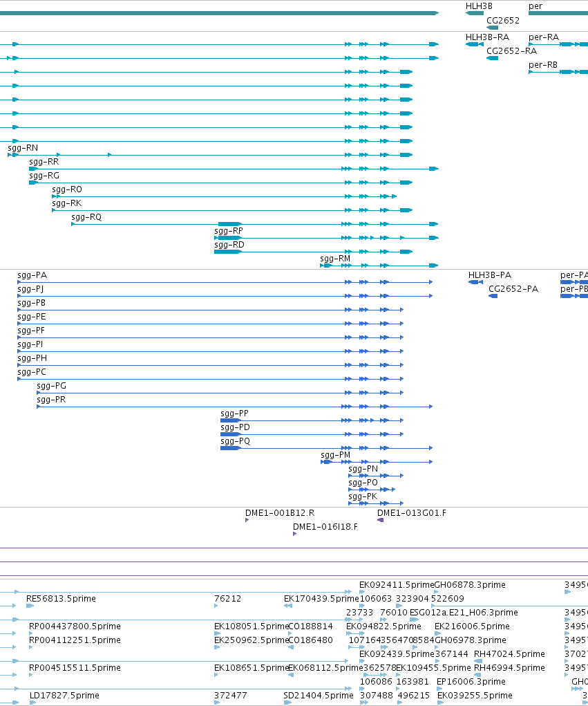Click the CG2652 gene label

pyautogui.click(x=503, y=20)
